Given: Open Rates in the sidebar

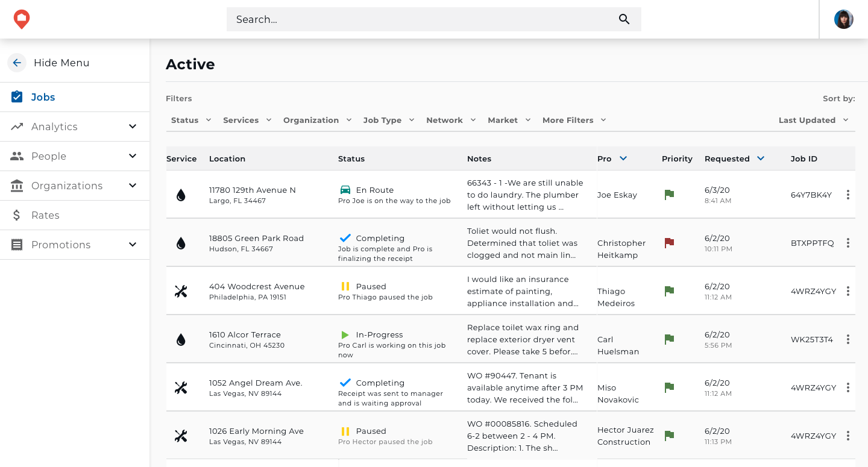Looking at the screenshot, I should tap(45, 215).
